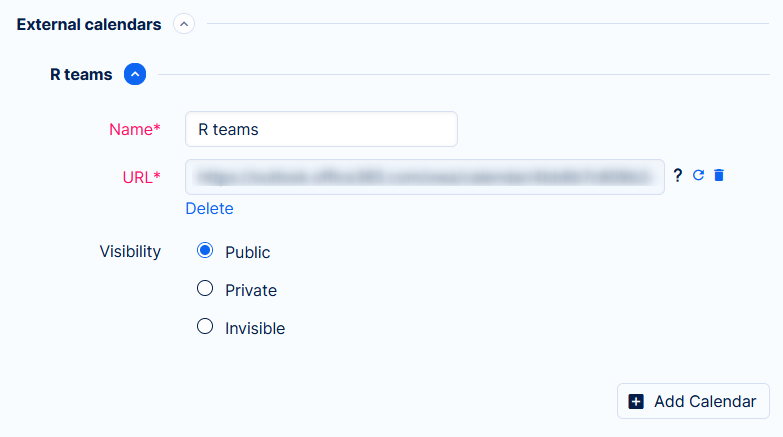Click the Private option label text
Viewport: 783px width, 437px height.
click(251, 290)
